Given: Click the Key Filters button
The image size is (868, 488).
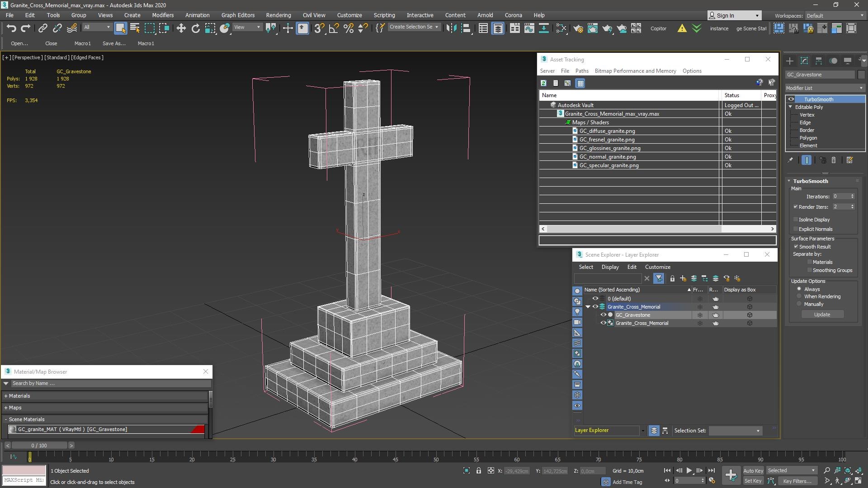Looking at the screenshot, I should (x=797, y=481).
